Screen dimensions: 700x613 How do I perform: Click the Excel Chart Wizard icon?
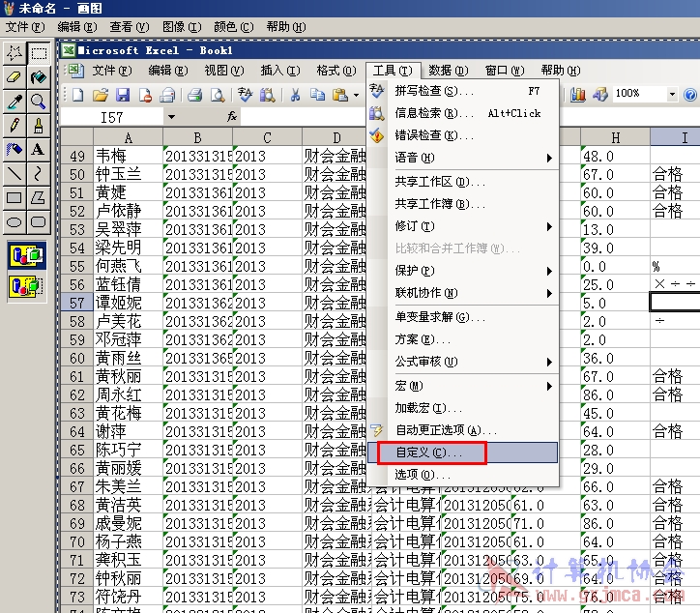(x=577, y=94)
